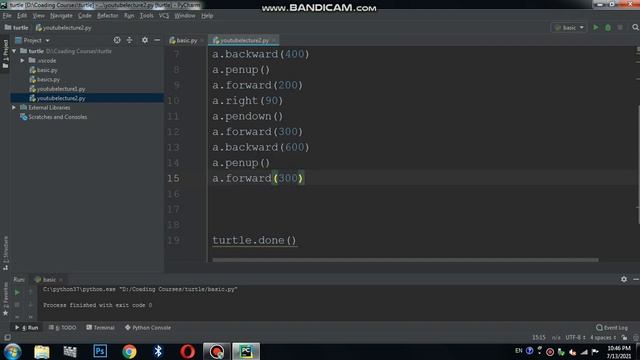Open the Python Console tool window
Image resolution: width=640 pixels, height=360 pixels.
tap(147, 327)
